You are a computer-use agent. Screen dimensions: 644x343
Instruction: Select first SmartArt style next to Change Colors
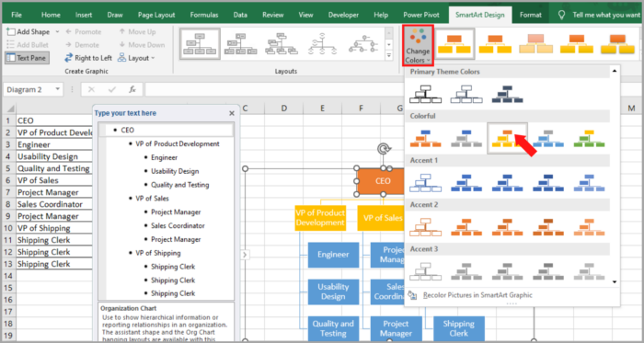tap(454, 44)
